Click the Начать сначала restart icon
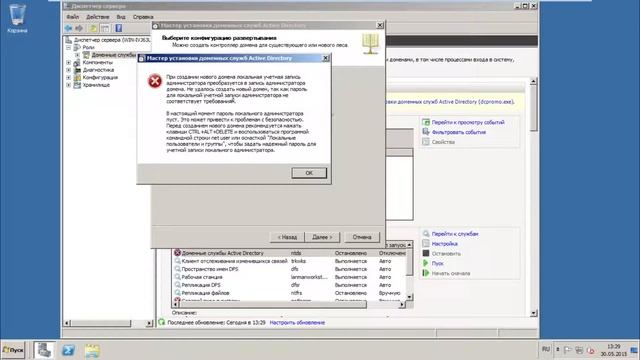The image size is (640, 360). [426, 273]
